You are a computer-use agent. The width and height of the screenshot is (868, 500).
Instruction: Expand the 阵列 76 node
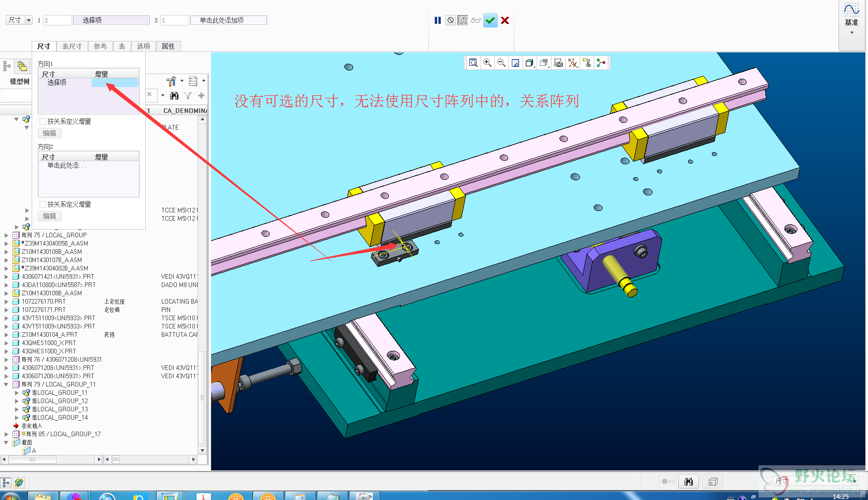point(6,360)
